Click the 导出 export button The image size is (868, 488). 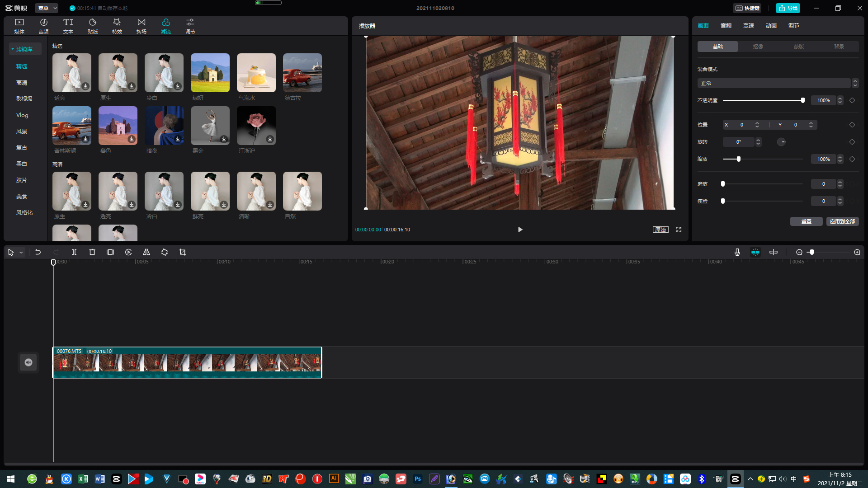[x=788, y=8]
